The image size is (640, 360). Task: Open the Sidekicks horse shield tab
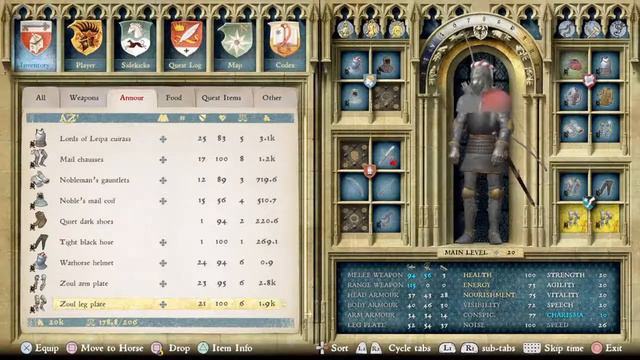(135, 45)
